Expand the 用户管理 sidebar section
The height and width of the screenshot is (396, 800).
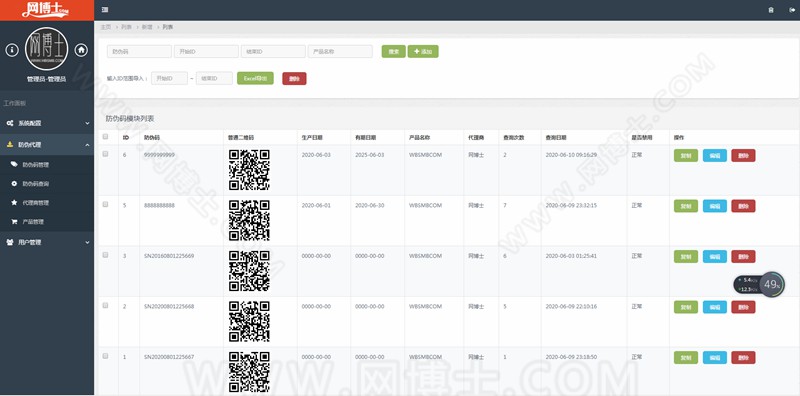[47, 242]
